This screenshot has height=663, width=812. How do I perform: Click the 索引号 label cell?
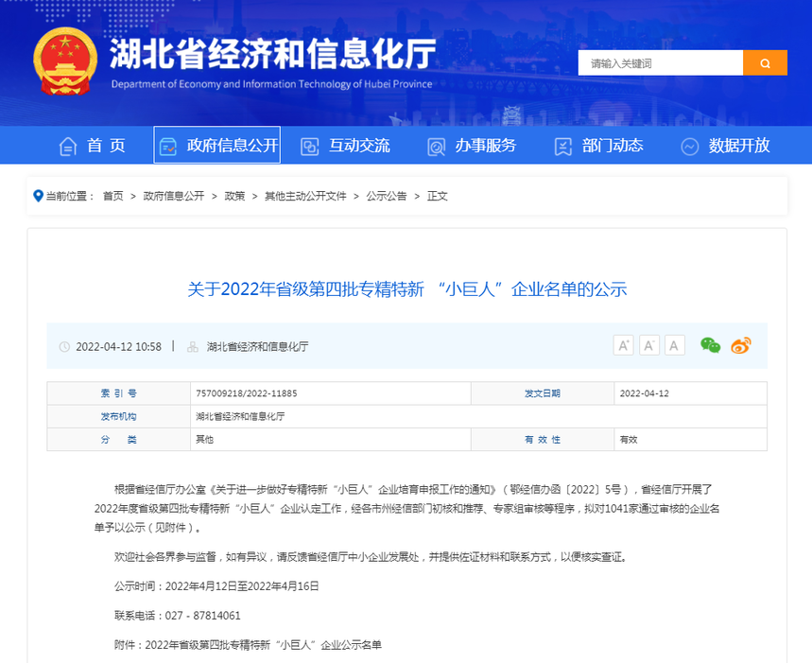pos(118,393)
